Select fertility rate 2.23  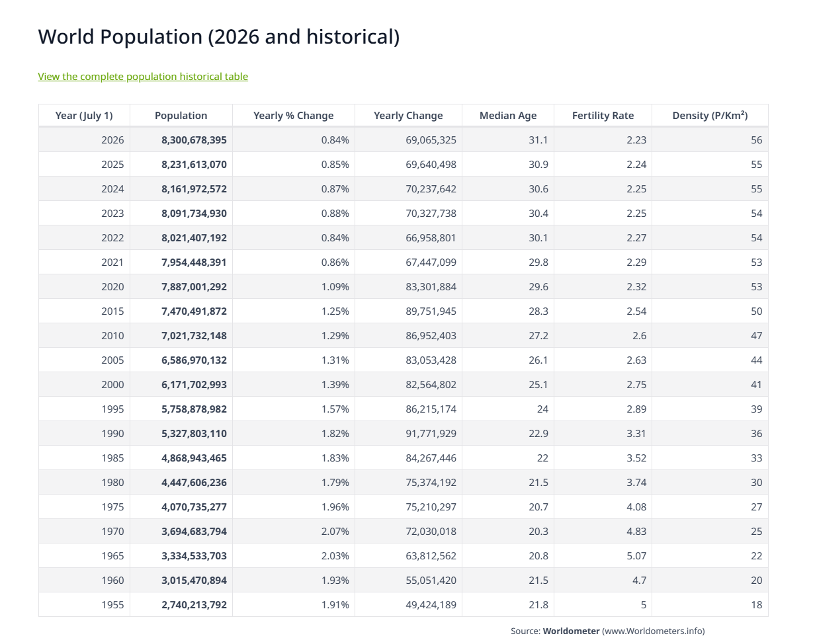636,140
